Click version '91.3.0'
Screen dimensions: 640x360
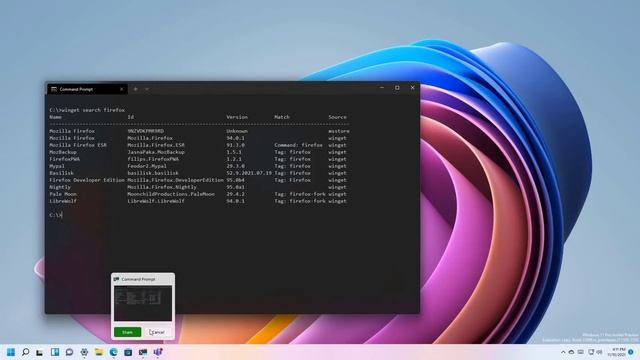[x=236, y=145]
